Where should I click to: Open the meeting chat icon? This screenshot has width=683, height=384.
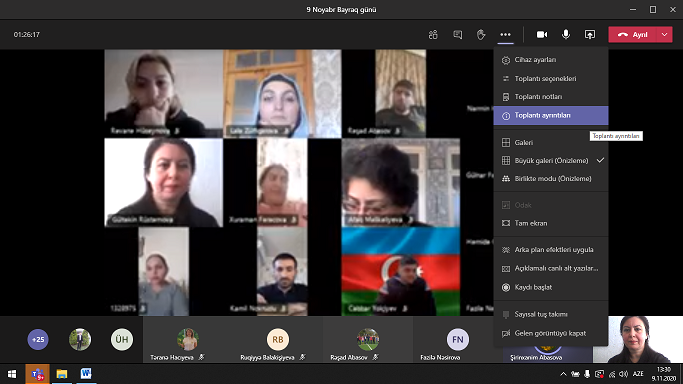pos(457,34)
